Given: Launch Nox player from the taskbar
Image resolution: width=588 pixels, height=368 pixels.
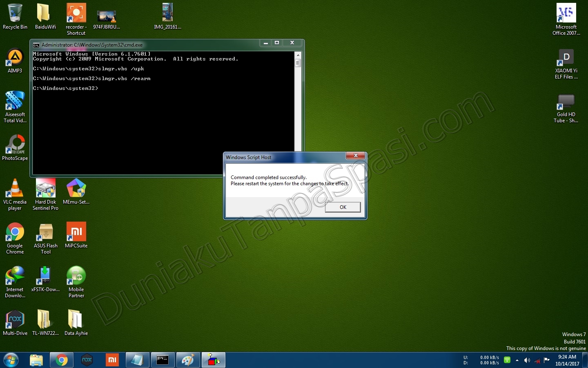Looking at the screenshot, I should [87, 360].
